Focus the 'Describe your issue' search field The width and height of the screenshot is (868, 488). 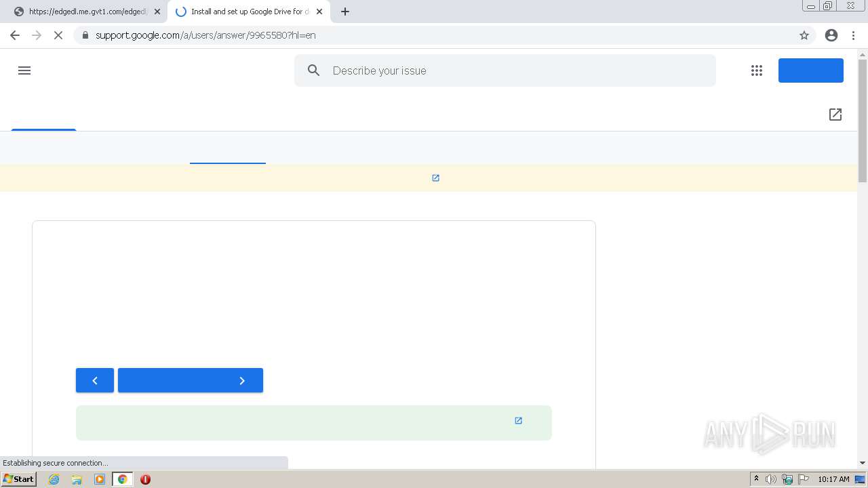point(505,70)
